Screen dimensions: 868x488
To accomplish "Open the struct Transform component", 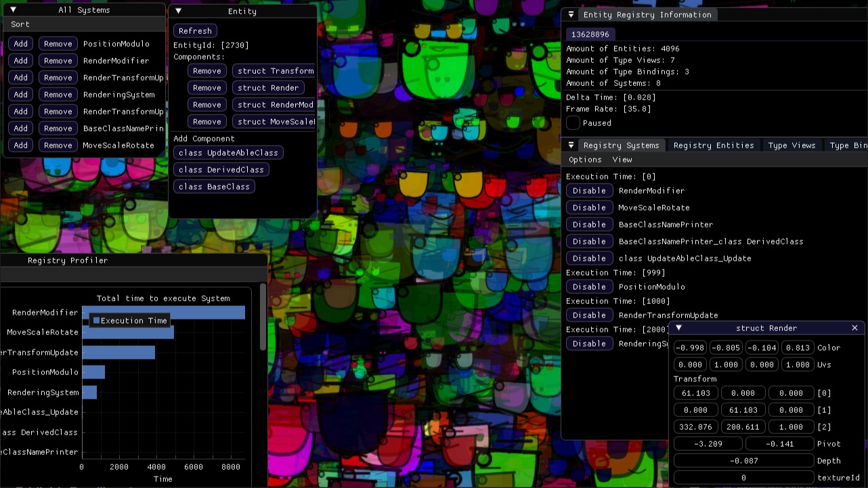I will coord(274,70).
